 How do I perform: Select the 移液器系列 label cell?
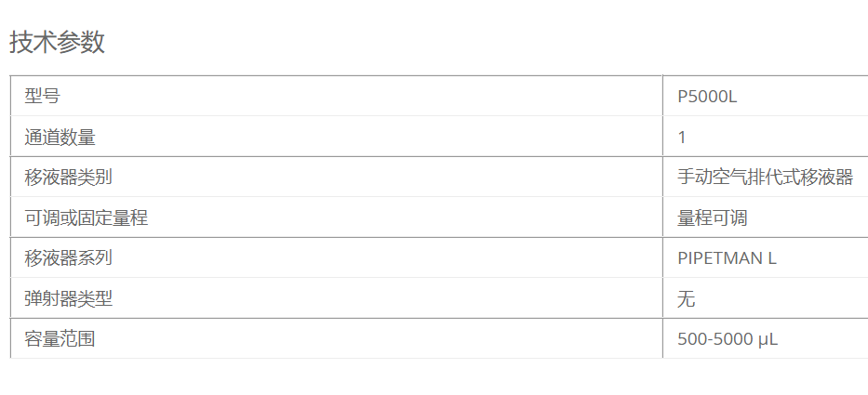337,257
